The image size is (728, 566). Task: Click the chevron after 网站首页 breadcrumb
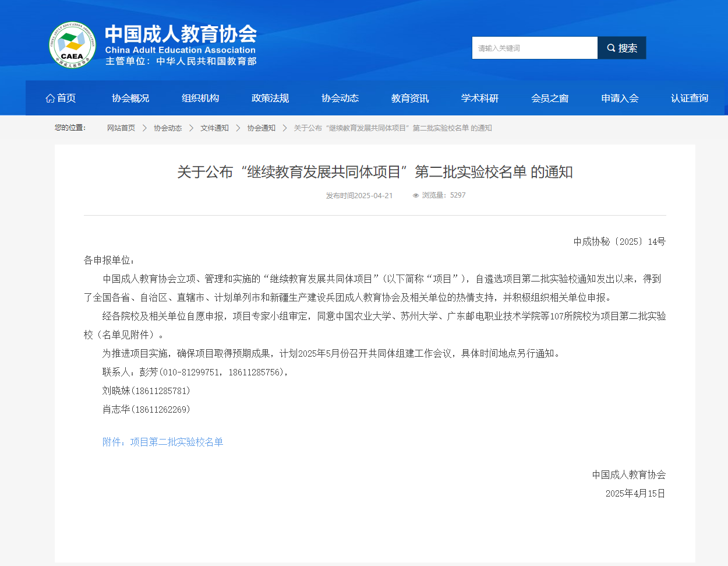click(144, 128)
